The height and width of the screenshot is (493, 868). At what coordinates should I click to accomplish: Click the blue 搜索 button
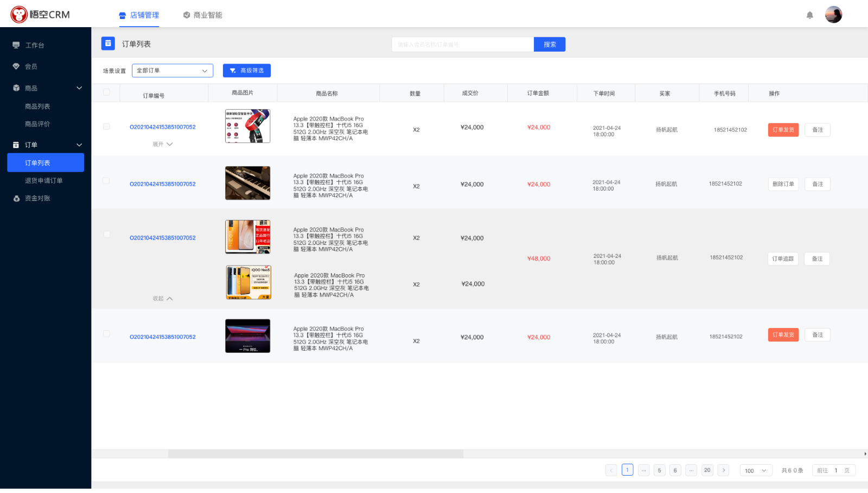coord(550,45)
